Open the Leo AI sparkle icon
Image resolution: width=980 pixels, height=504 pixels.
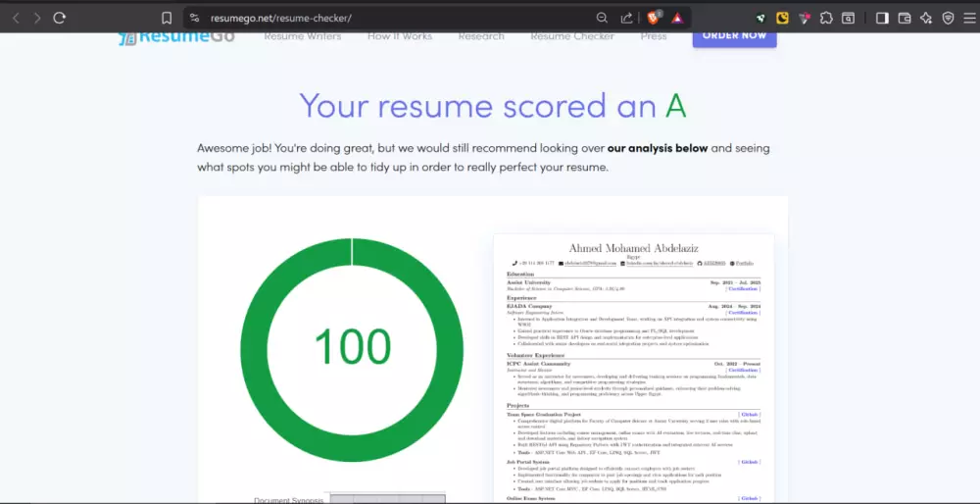(x=926, y=18)
